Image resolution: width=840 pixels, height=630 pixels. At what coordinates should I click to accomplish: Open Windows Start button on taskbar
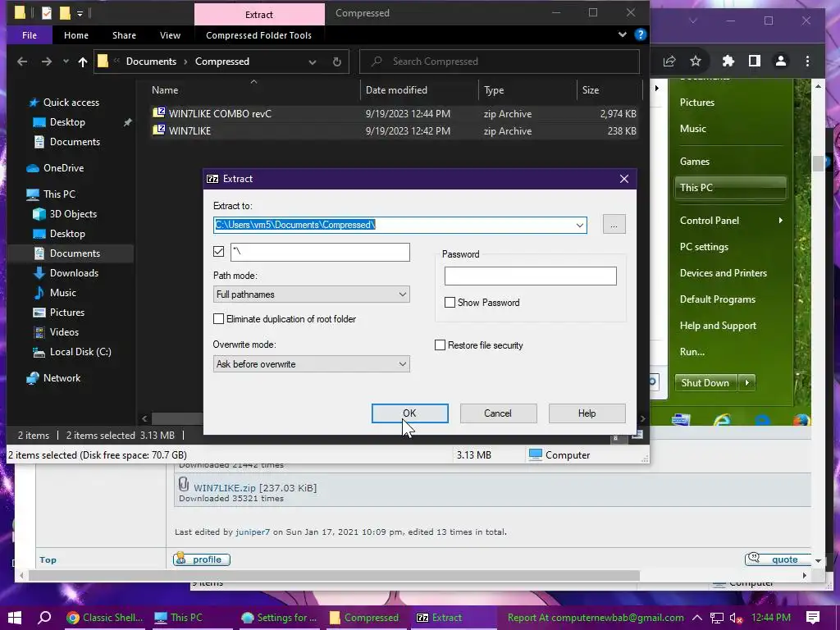15,618
